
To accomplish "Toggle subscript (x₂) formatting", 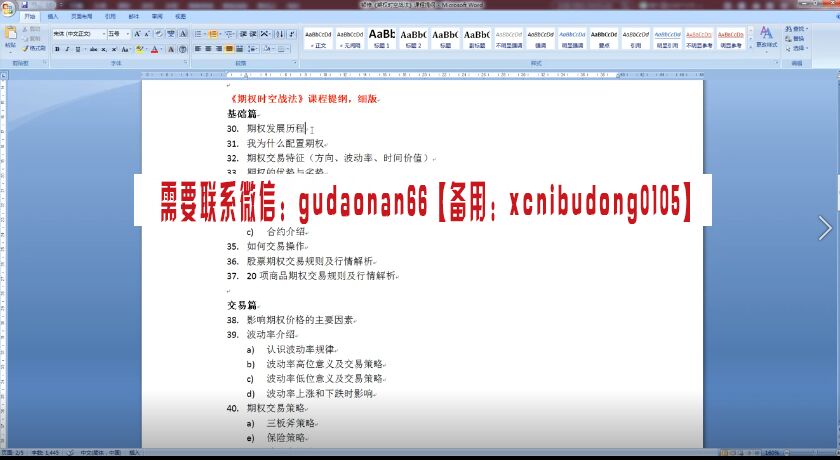I will coord(103,49).
